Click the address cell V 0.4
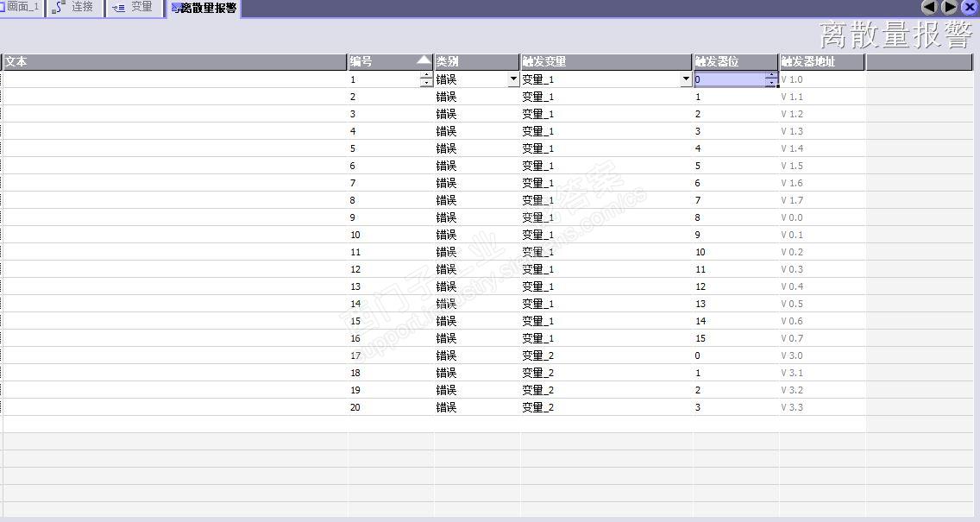 822,286
